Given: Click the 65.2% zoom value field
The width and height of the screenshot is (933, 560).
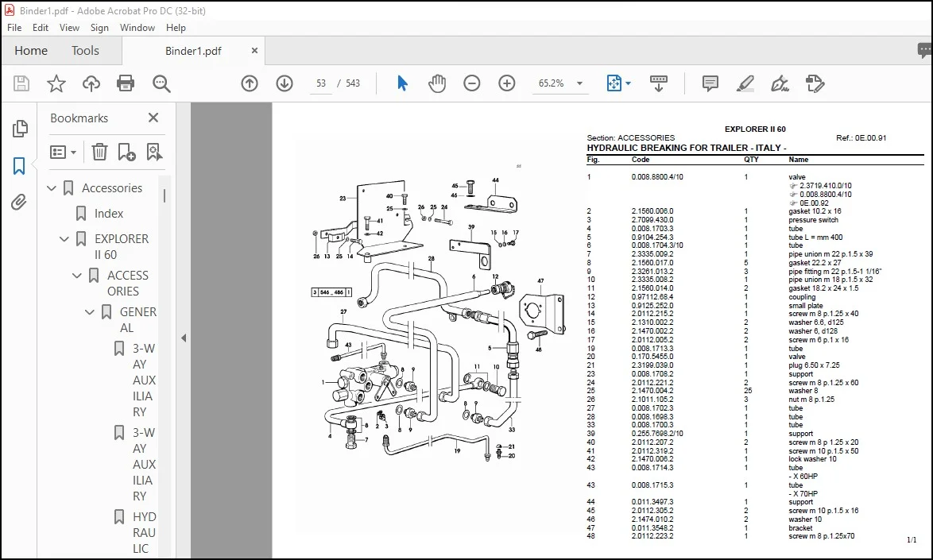Looking at the screenshot, I should coord(551,83).
